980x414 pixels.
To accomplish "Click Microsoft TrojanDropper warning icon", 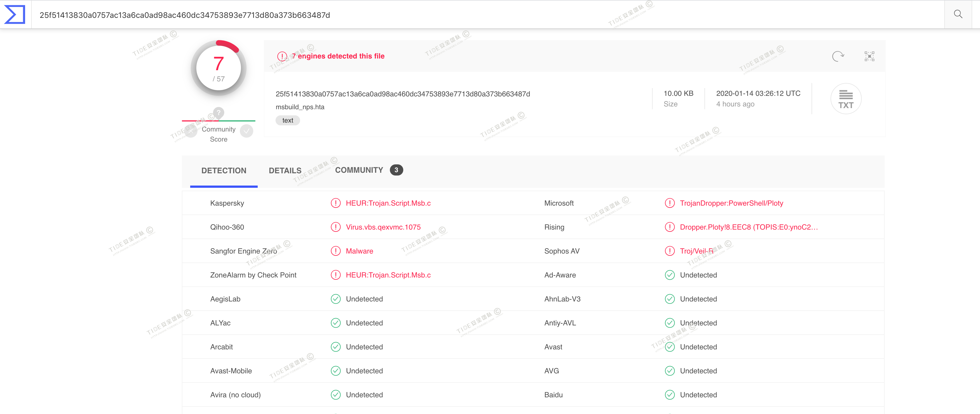I will tap(669, 203).
